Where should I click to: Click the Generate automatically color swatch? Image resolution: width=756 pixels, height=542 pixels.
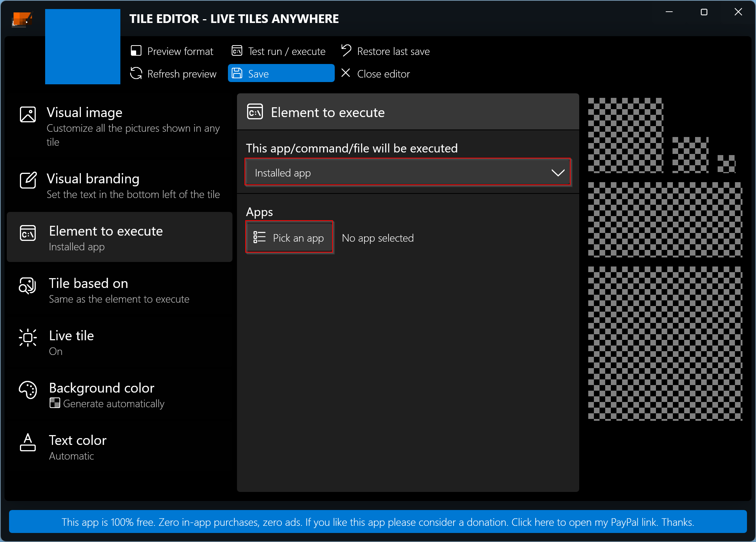coord(55,403)
